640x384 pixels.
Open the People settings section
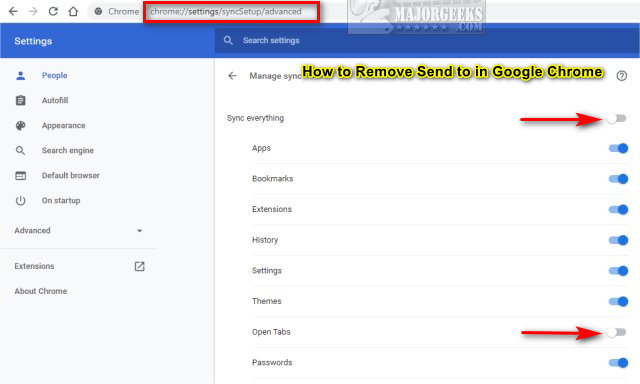coord(54,75)
